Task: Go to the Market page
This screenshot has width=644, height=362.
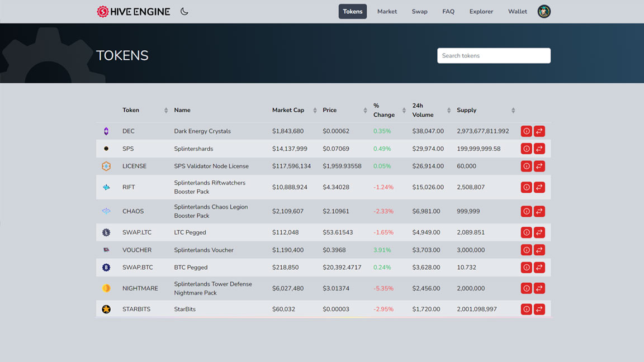Action: tap(387, 12)
